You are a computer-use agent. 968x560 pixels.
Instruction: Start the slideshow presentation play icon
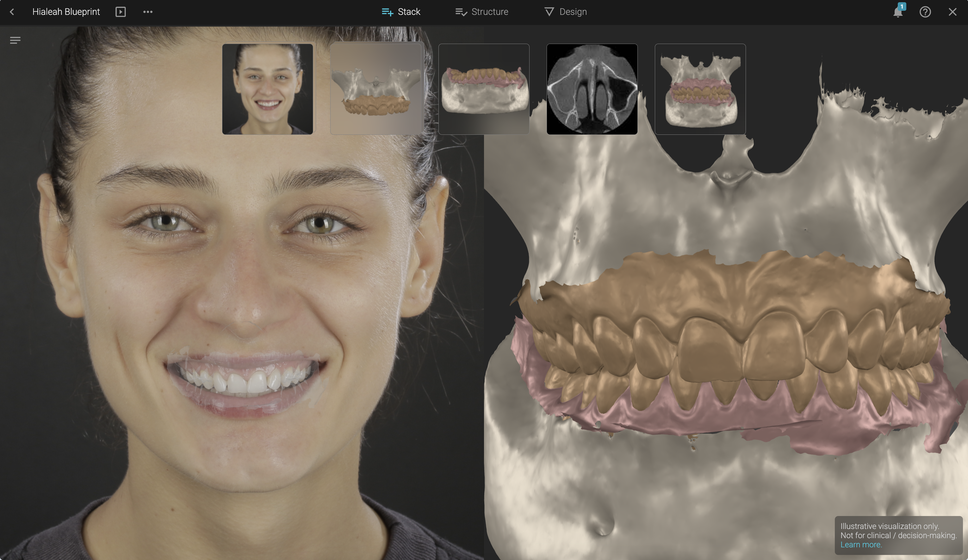121,12
